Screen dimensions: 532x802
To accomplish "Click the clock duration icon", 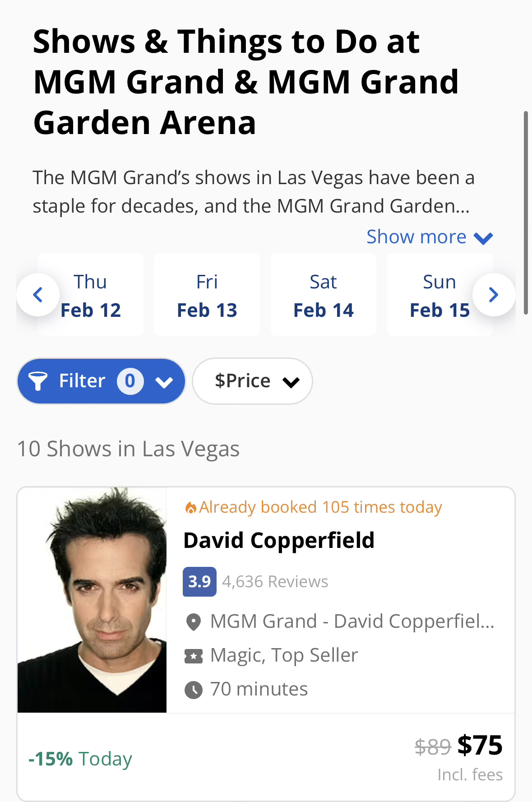I will pos(194,690).
